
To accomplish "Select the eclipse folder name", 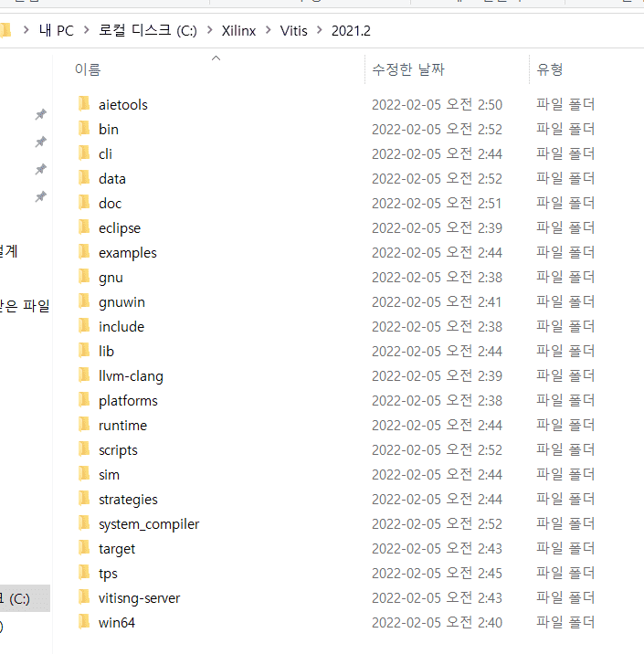I will [x=120, y=228].
